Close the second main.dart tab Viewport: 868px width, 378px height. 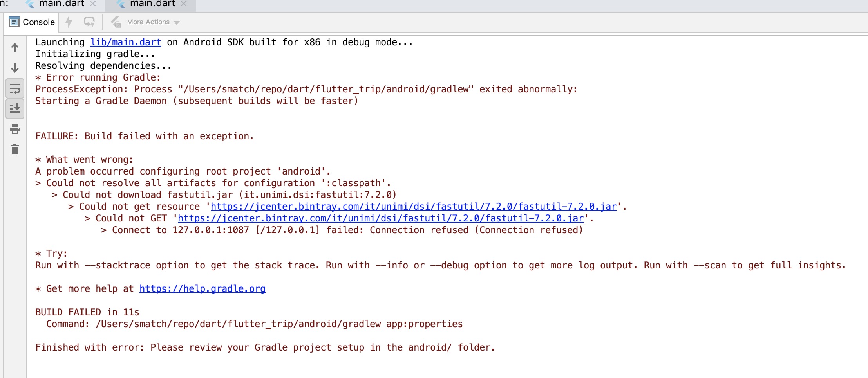184,4
